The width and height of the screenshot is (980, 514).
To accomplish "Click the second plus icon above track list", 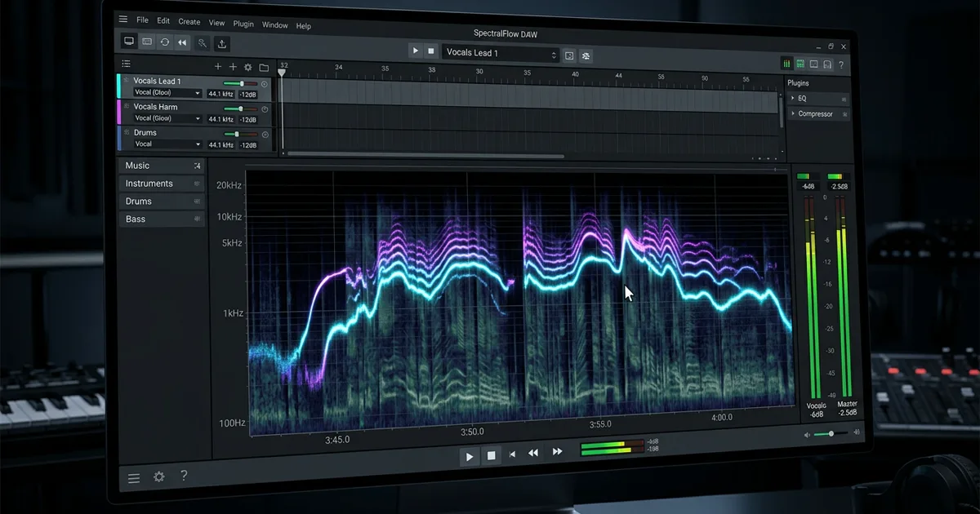I will [233, 67].
